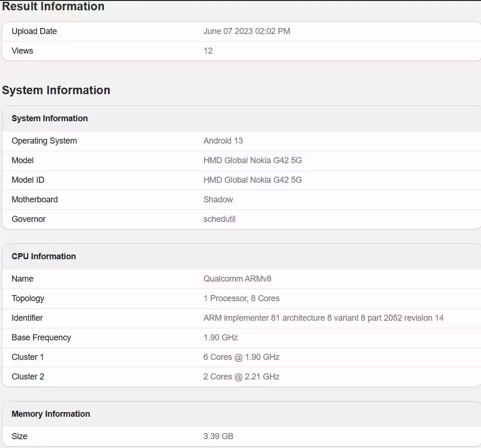Viewport: 481px width, 448px height.
Task: Click the Memory Information table header
Action: pyautogui.click(x=51, y=414)
